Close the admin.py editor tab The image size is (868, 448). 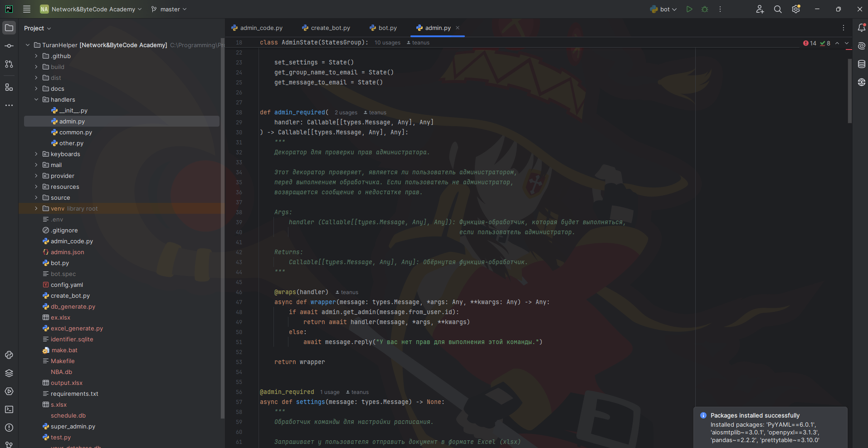click(x=458, y=28)
